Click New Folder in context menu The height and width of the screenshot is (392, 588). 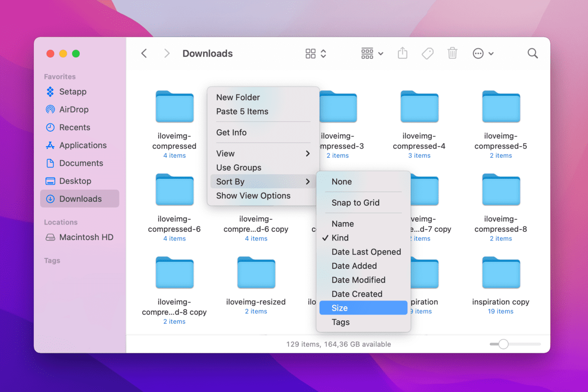tap(238, 97)
